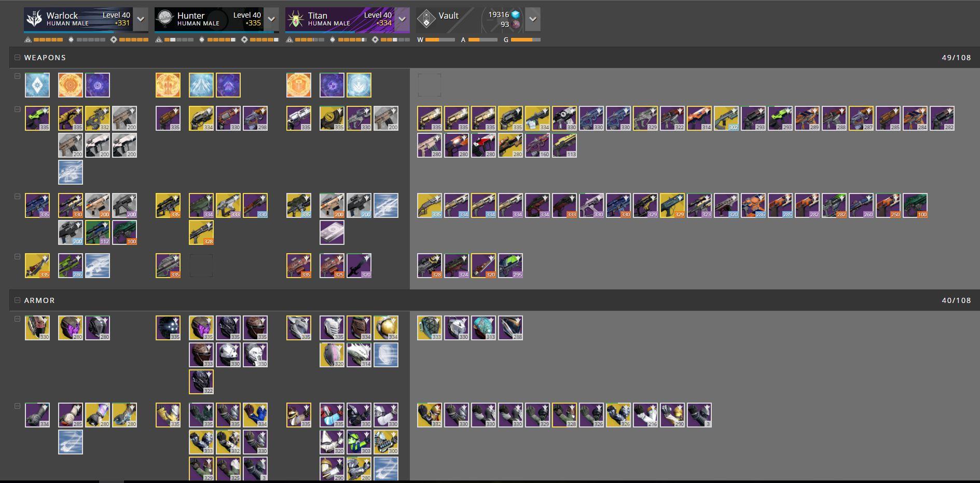980x483 pixels.
Task: Select the first helmet in the Vault
Action: point(430,328)
